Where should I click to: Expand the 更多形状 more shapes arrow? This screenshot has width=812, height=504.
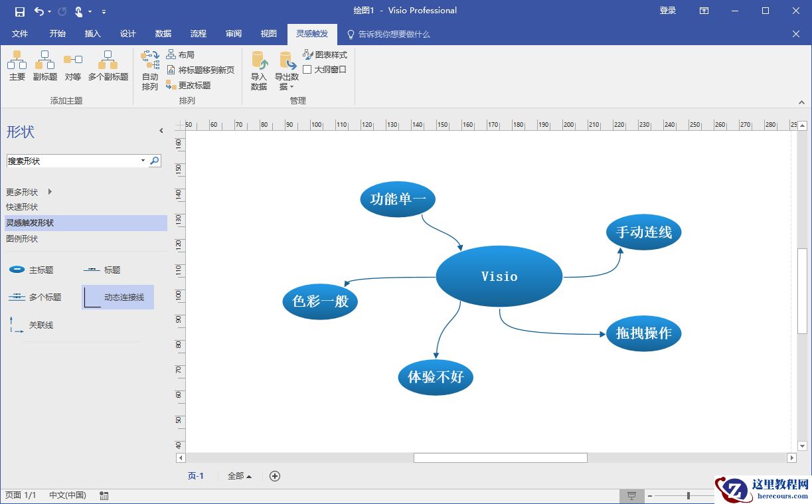coord(50,192)
